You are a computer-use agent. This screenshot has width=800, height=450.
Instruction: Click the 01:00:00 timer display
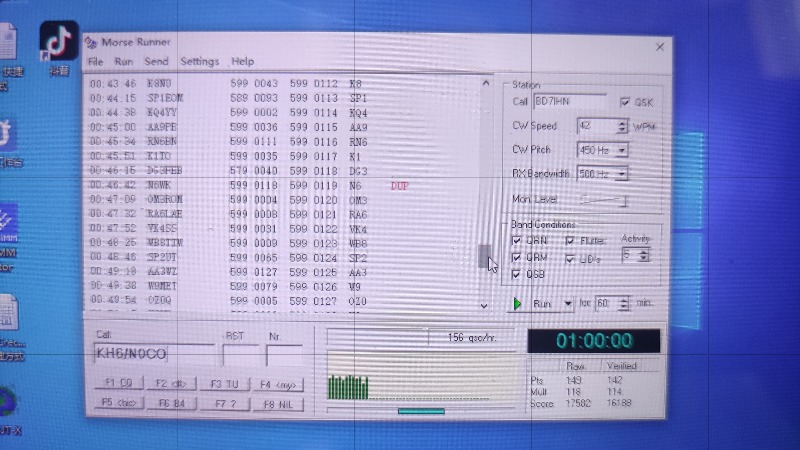tap(593, 341)
